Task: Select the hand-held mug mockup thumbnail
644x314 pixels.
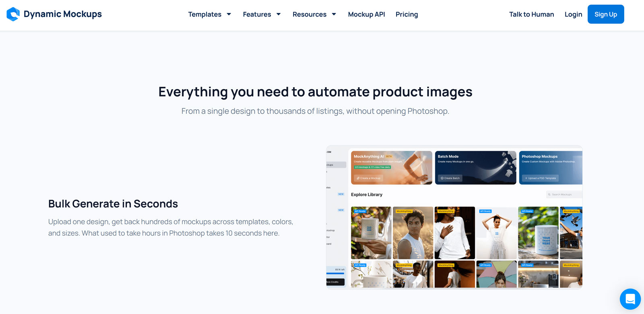Action: coord(371,233)
